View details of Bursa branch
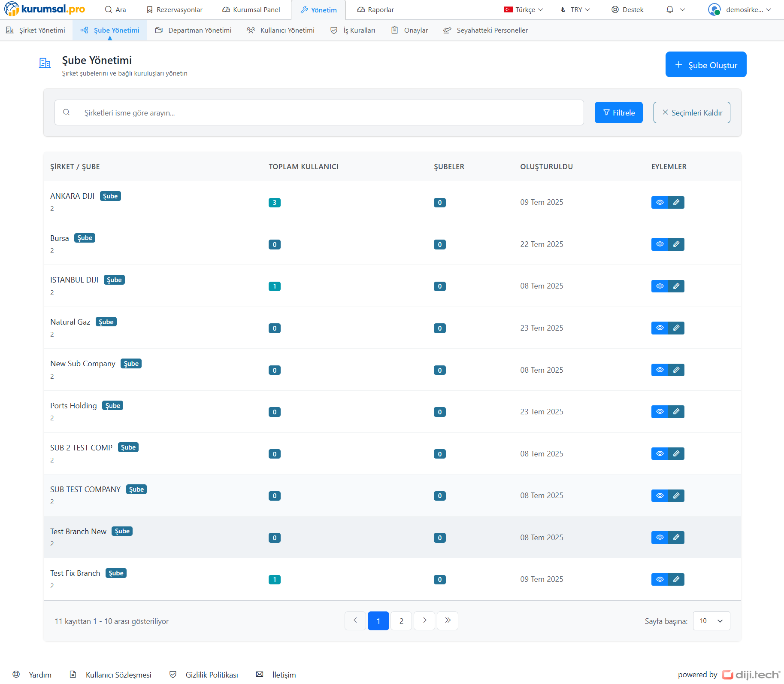Image resolution: width=784 pixels, height=684 pixels. tap(660, 244)
